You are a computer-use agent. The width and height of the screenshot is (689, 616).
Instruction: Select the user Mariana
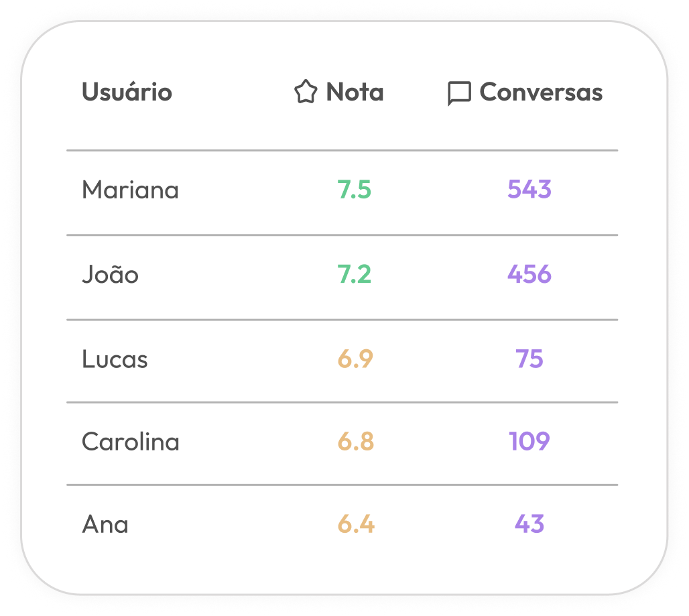coord(130,190)
